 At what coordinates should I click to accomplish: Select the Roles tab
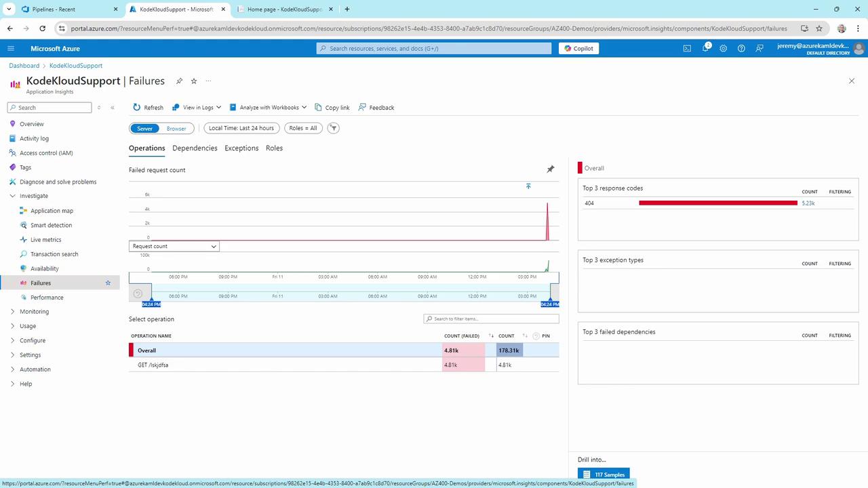point(274,148)
